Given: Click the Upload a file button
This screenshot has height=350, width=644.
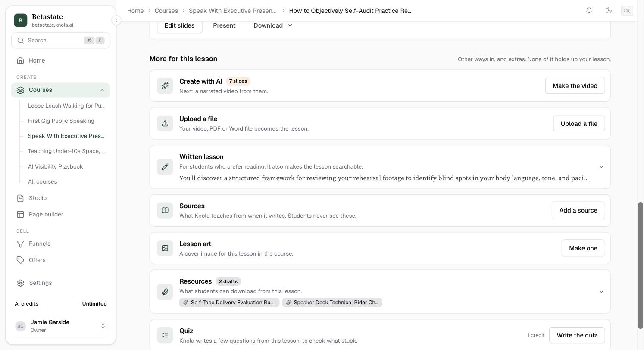Looking at the screenshot, I should point(579,124).
